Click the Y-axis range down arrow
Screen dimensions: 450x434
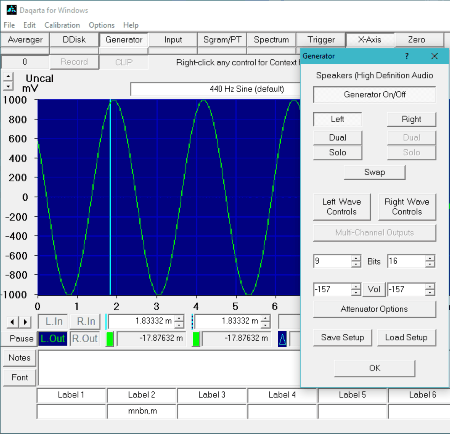tap(8, 86)
